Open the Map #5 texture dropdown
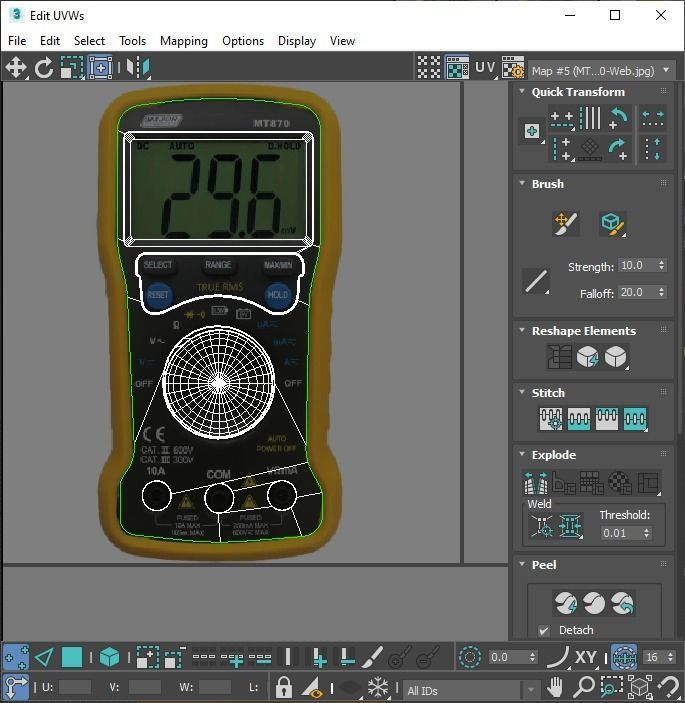685x703 pixels. [601, 70]
